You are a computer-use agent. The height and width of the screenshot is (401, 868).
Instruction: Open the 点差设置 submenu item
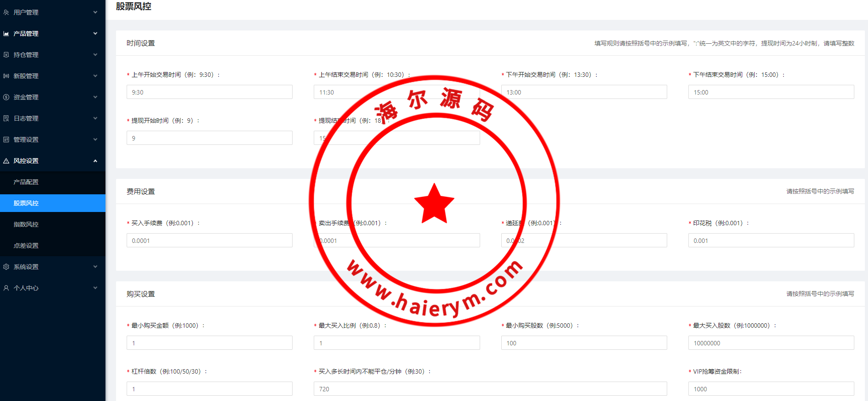point(26,246)
